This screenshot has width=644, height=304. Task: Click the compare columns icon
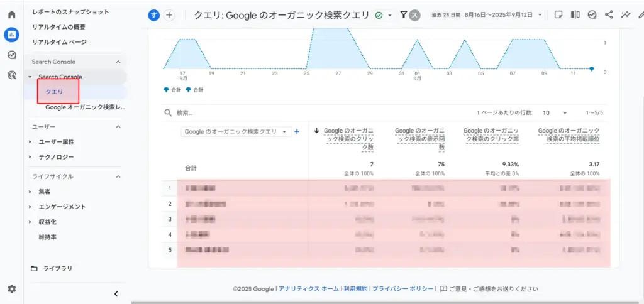[x=575, y=14]
